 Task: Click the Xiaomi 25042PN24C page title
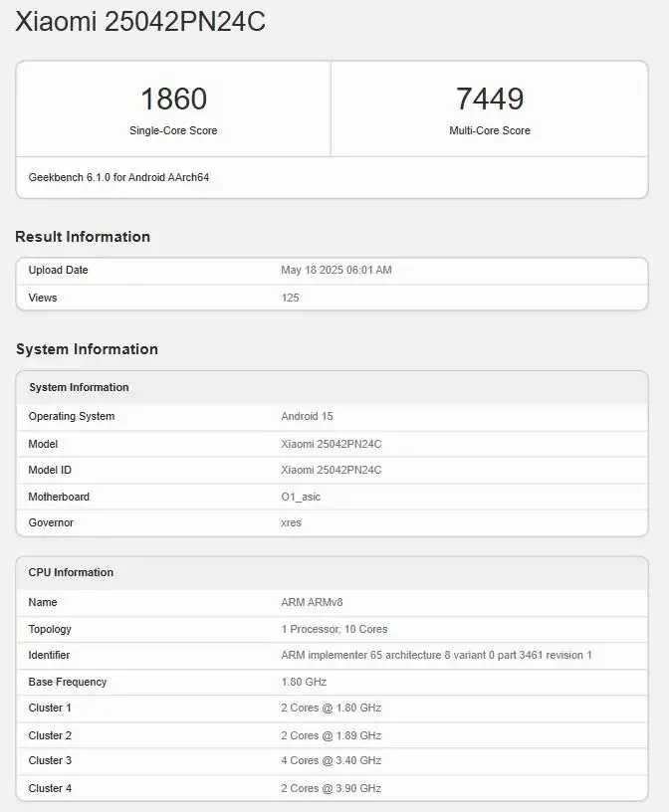coord(140,22)
